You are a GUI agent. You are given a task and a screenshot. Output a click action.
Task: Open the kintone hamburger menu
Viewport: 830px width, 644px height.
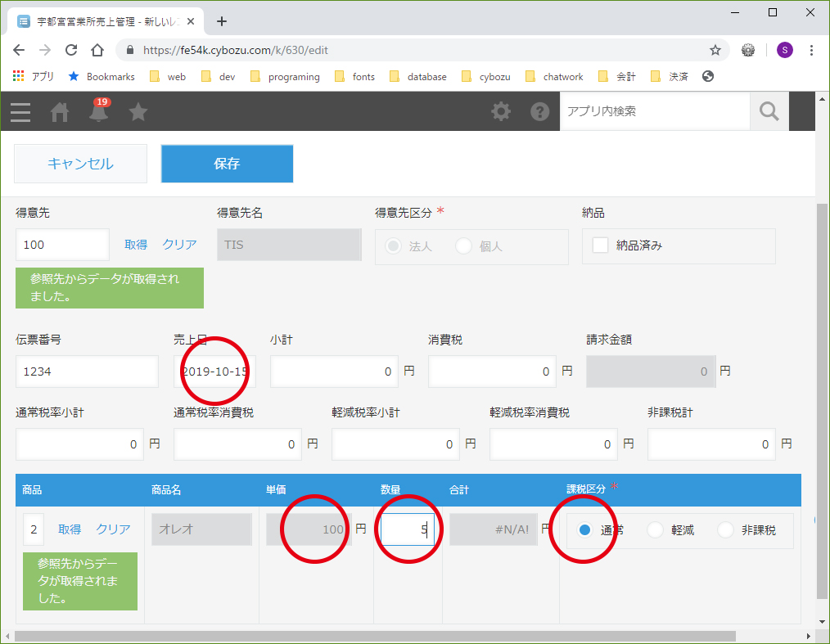(20, 112)
